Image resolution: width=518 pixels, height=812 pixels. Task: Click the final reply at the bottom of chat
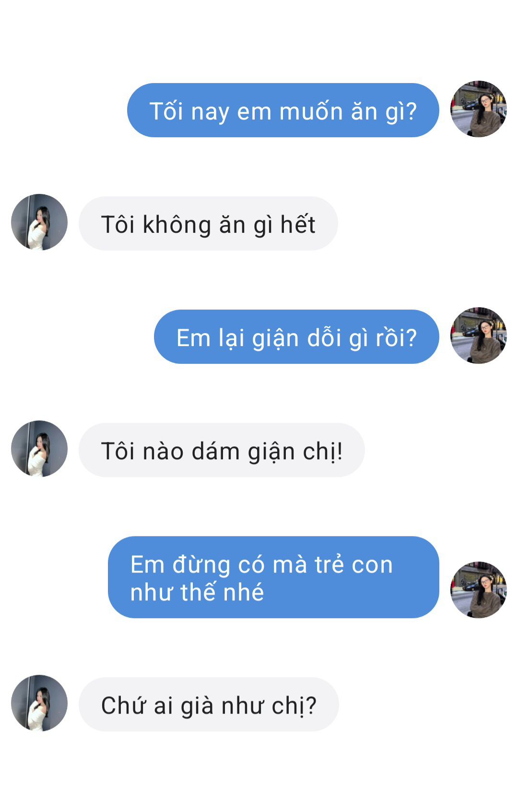click(209, 705)
